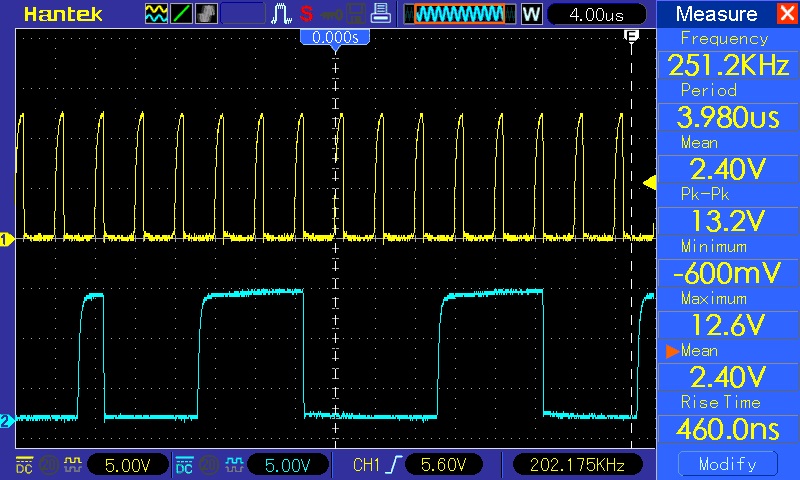This screenshot has height=480, width=800.
Task: Click the floppy disk save icon
Action: 355,14
